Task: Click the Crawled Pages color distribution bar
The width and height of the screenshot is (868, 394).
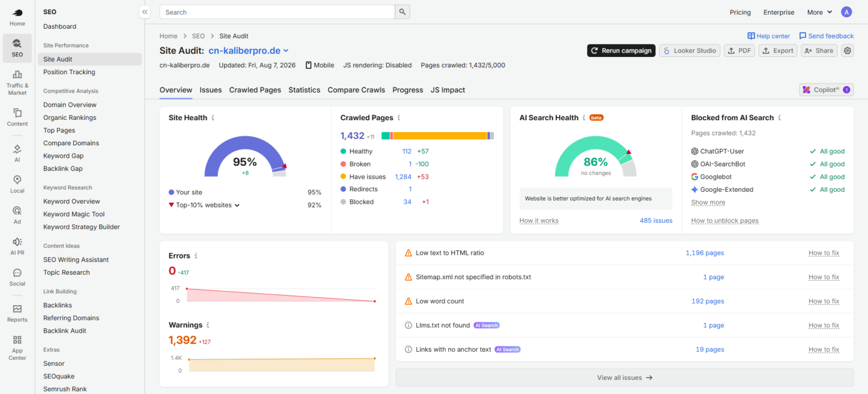Action: pyautogui.click(x=437, y=136)
